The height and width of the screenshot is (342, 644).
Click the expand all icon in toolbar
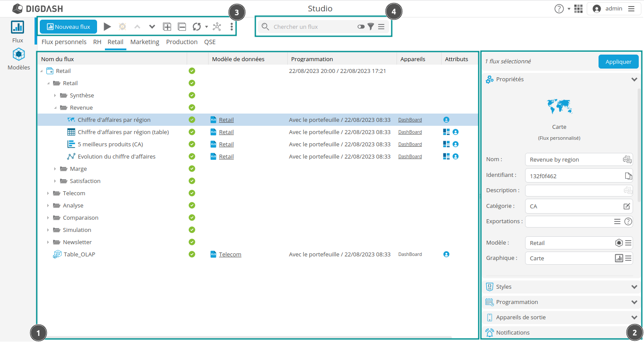tap(167, 27)
